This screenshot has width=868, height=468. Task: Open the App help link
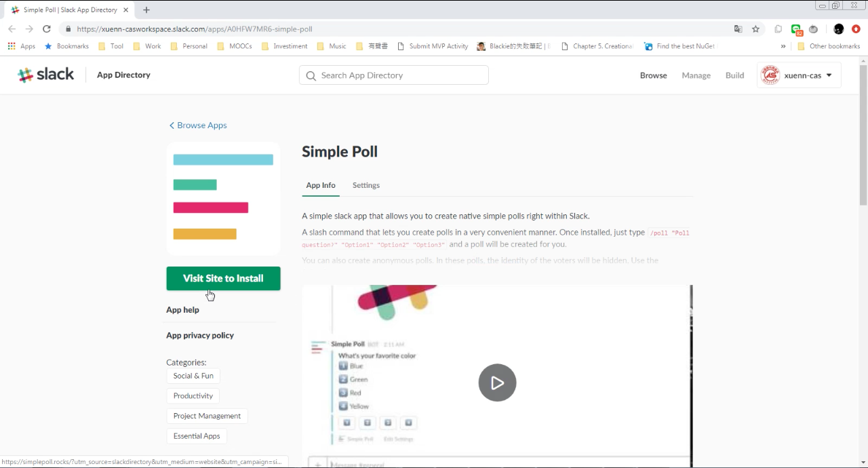(x=182, y=310)
